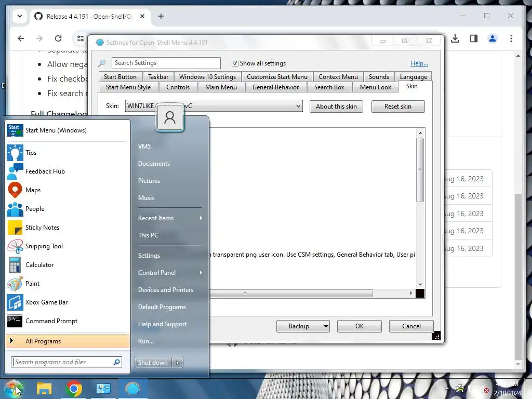
Task: Launch Sticky Notes icon
Action: (15, 228)
